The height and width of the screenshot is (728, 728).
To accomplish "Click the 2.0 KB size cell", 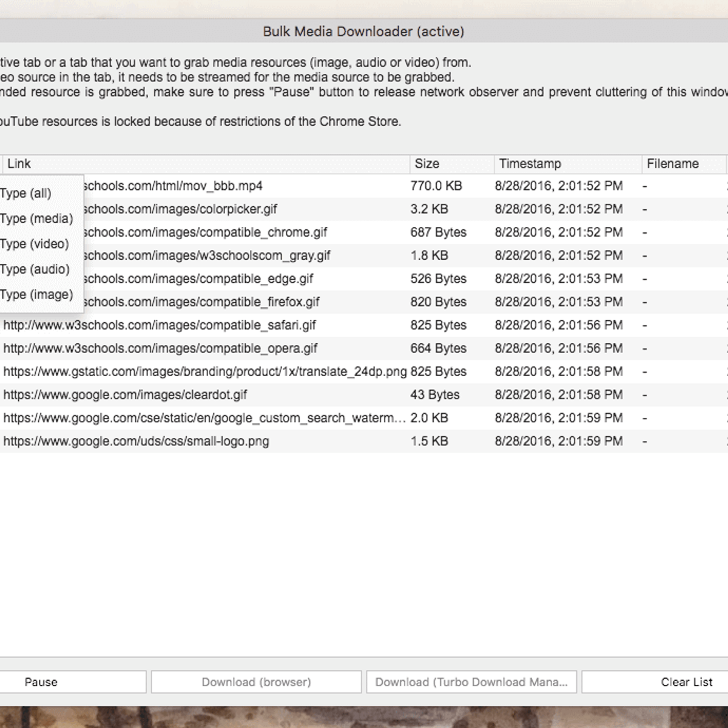I will pyautogui.click(x=430, y=418).
